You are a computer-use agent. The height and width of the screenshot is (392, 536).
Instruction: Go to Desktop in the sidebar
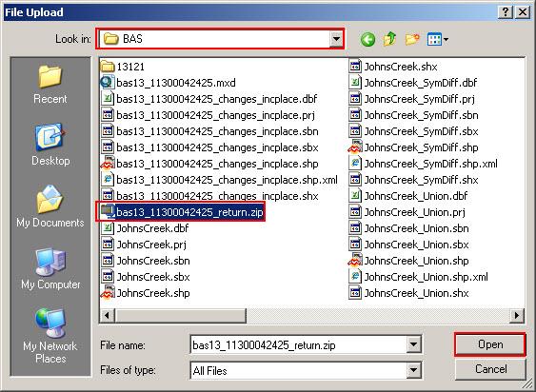coord(50,145)
